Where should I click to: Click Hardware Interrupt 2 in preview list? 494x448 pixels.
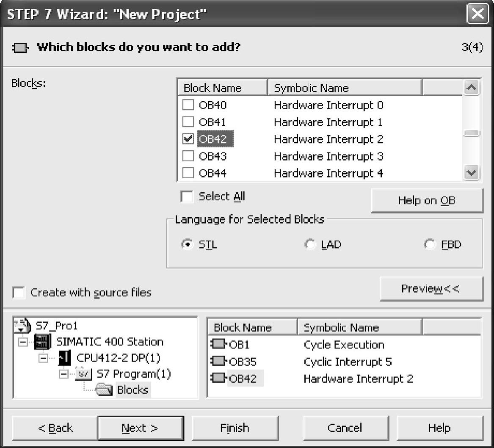pos(359,379)
